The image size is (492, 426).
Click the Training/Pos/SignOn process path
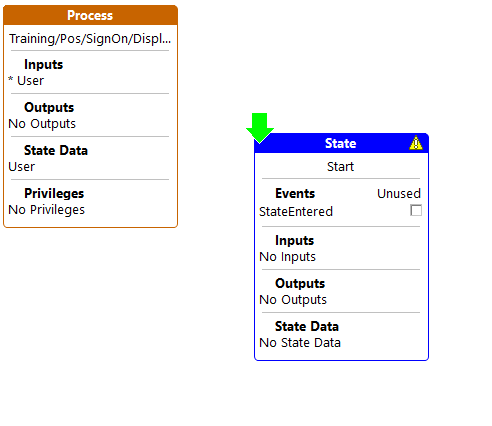[x=90, y=39]
